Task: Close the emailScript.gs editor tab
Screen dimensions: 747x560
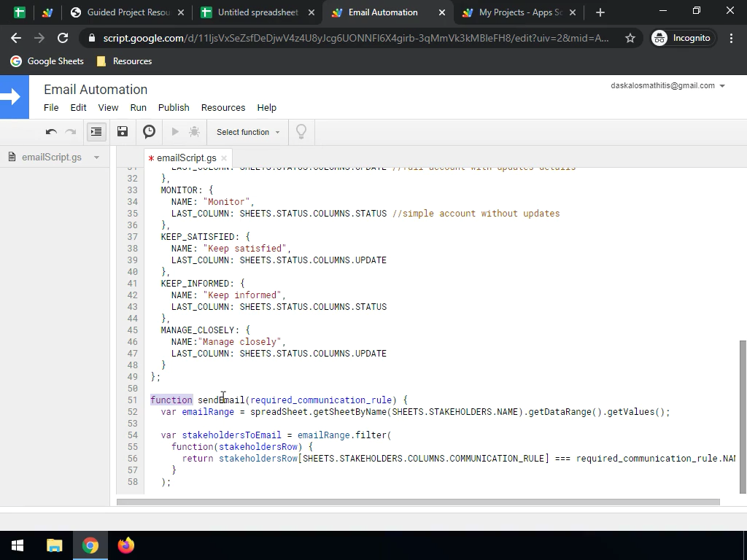Action: [224, 158]
